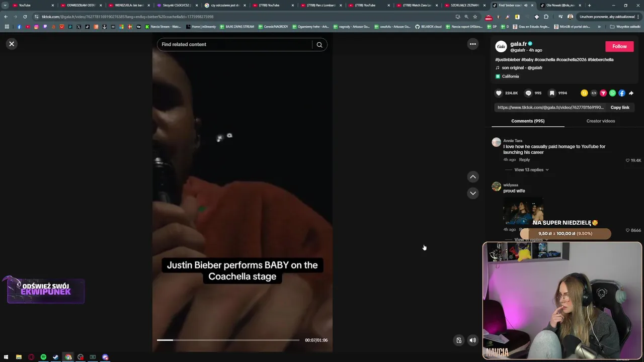644x362 pixels.
Task: Switch to the ODWIEDZIŁAM OSTAT browser tab
Action: click(80, 5)
